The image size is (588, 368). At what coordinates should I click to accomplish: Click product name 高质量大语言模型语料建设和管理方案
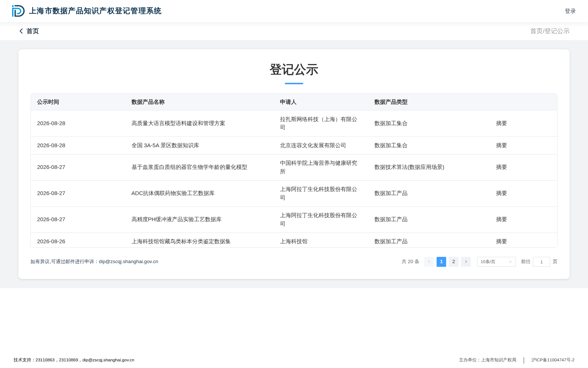[x=178, y=123]
